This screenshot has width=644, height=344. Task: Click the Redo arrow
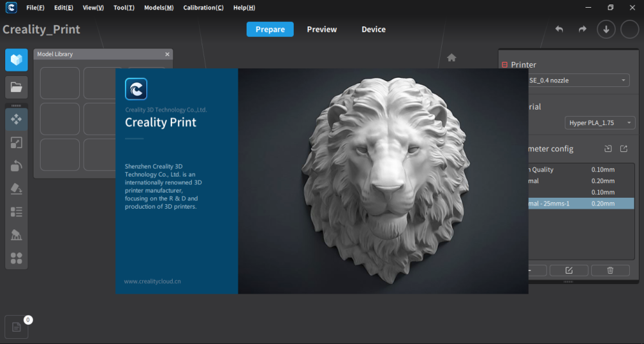(x=582, y=29)
